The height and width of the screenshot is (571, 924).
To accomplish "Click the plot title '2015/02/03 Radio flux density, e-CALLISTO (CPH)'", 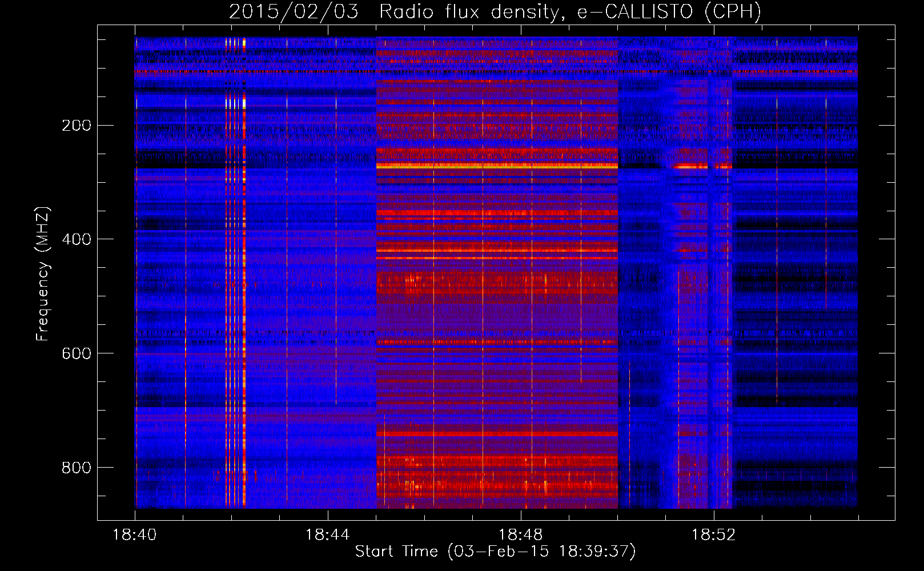I will coord(495,11).
